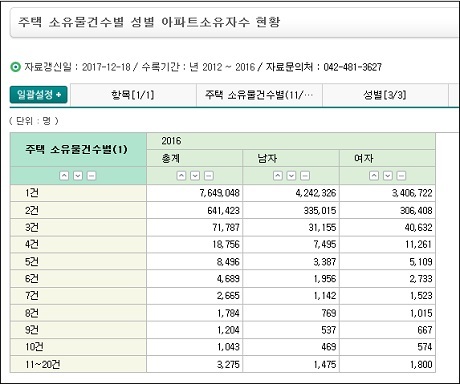Click the 여자 value 306,408
This screenshot has width=460, height=384.
(x=416, y=211)
